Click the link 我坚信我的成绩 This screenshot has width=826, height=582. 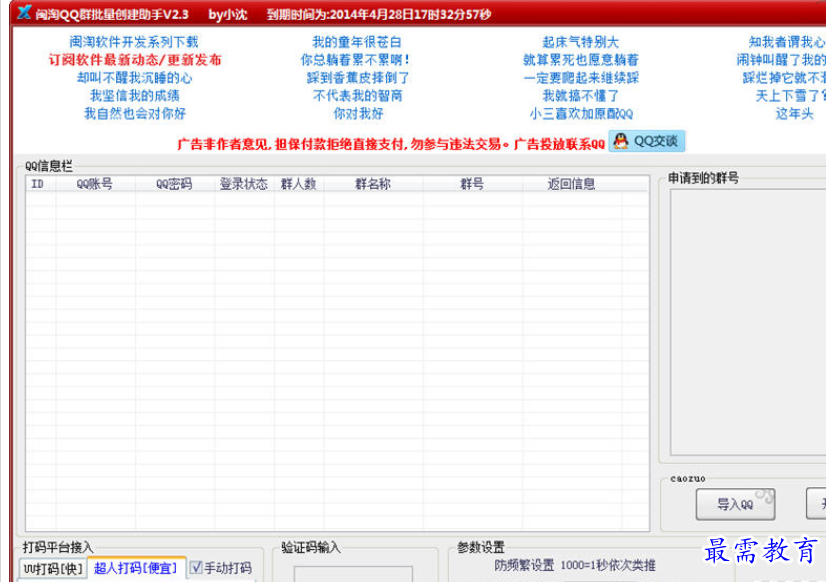(x=135, y=95)
